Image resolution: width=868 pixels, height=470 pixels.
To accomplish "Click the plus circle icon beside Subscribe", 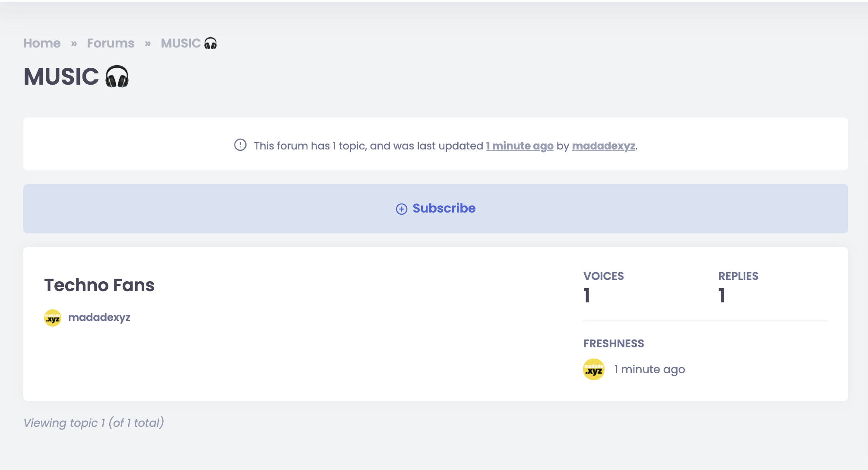I will pyautogui.click(x=402, y=209).
